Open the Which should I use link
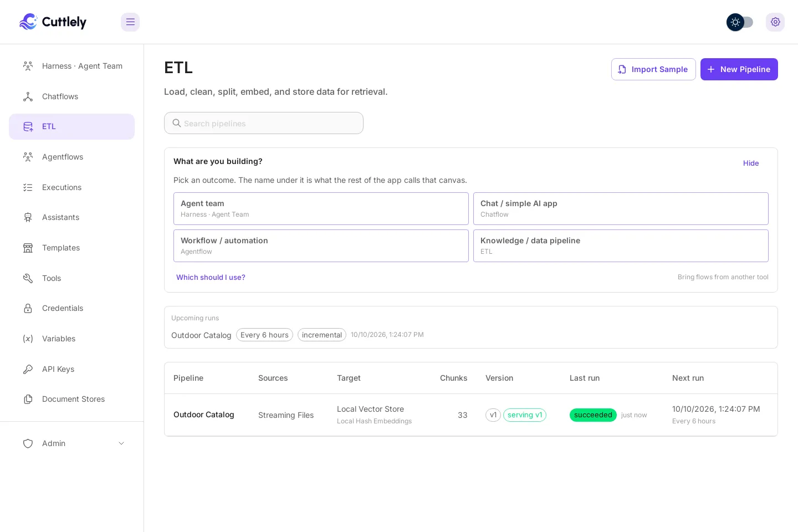Image resolution: width=798 pixels, height=532 pixels. tap(211, 277)
